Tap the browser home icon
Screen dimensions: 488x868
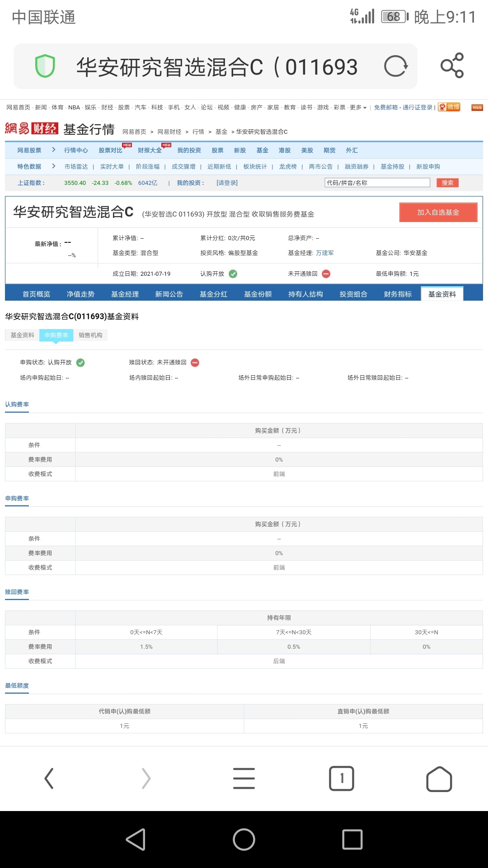pos(439,779)
